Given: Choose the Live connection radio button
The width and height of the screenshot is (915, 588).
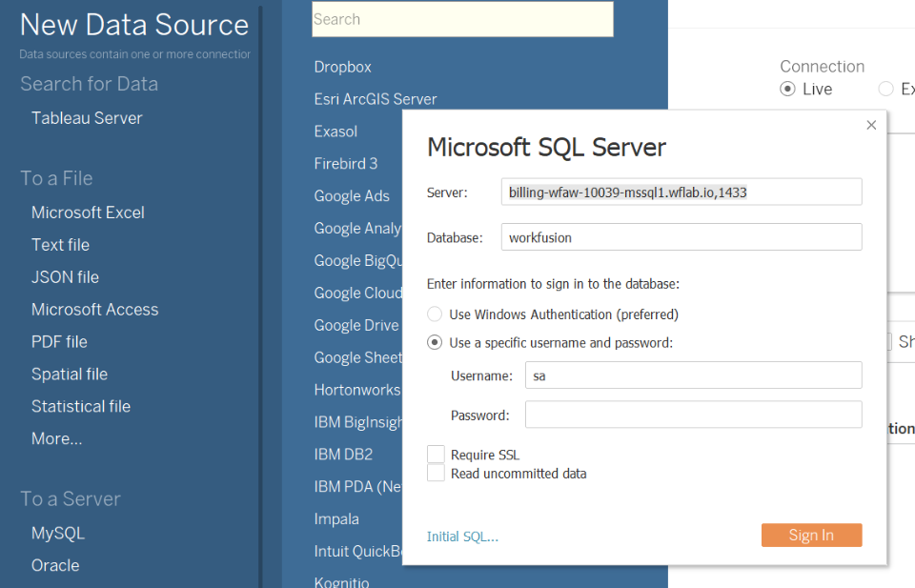Looking at the screenshot, I should click(x=787, y=89).
